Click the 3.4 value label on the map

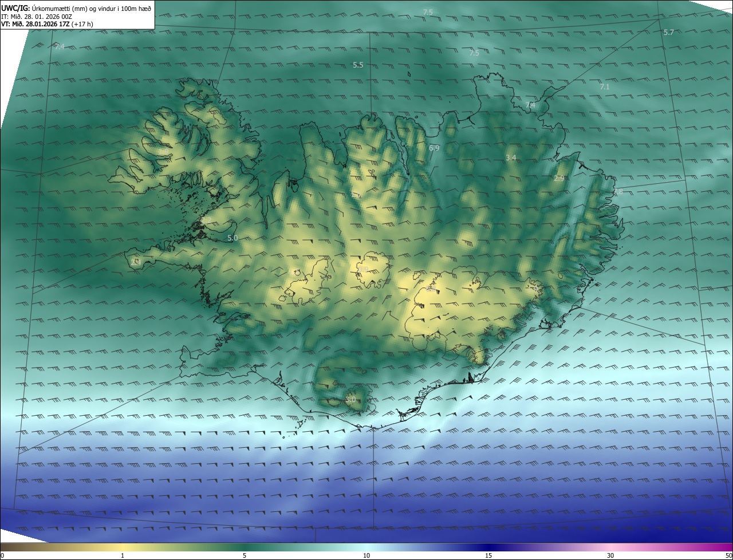[511, 157]
